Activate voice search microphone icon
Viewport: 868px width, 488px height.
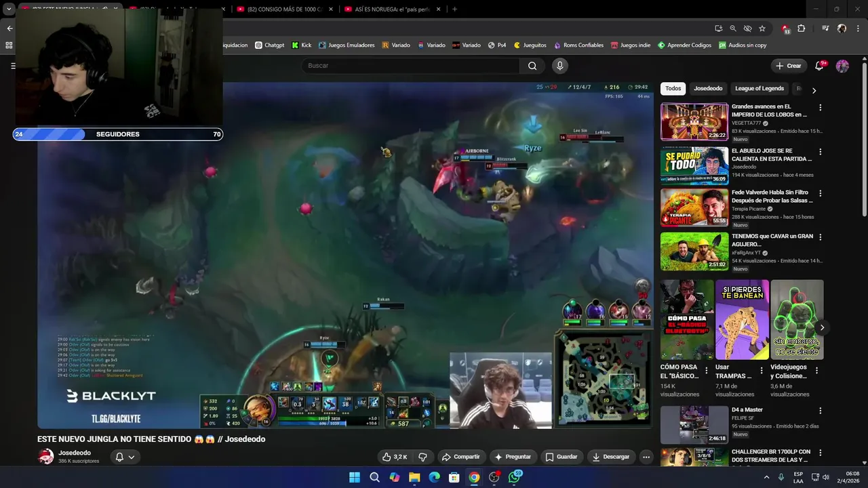coord(559,66)
